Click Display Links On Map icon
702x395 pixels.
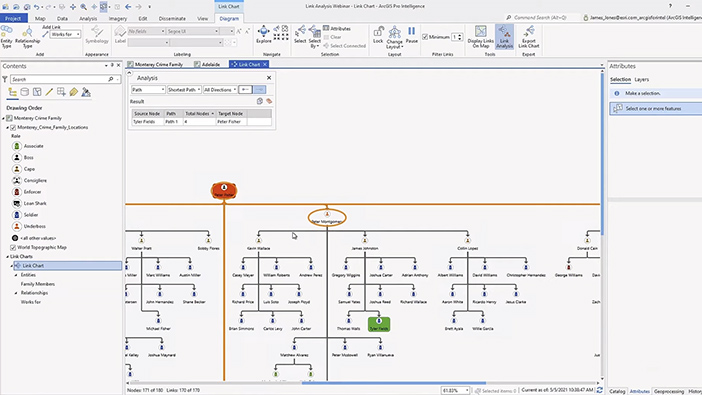pos(480,36)
